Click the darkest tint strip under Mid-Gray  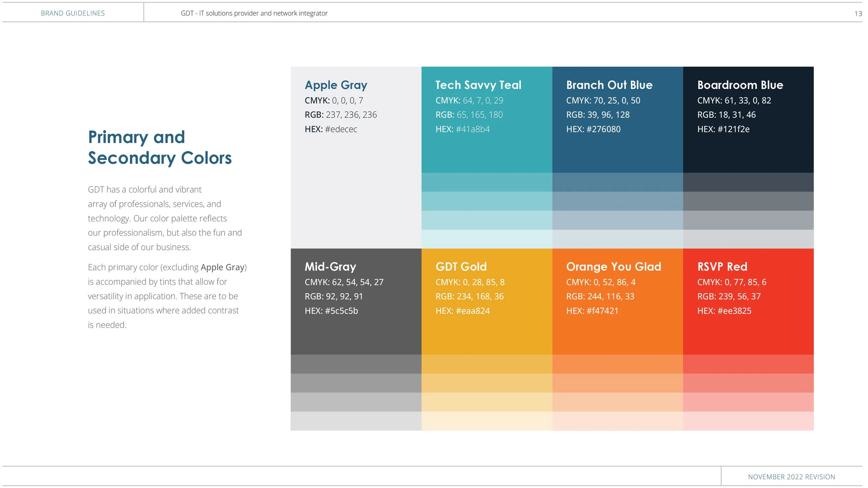click(356, 364)
